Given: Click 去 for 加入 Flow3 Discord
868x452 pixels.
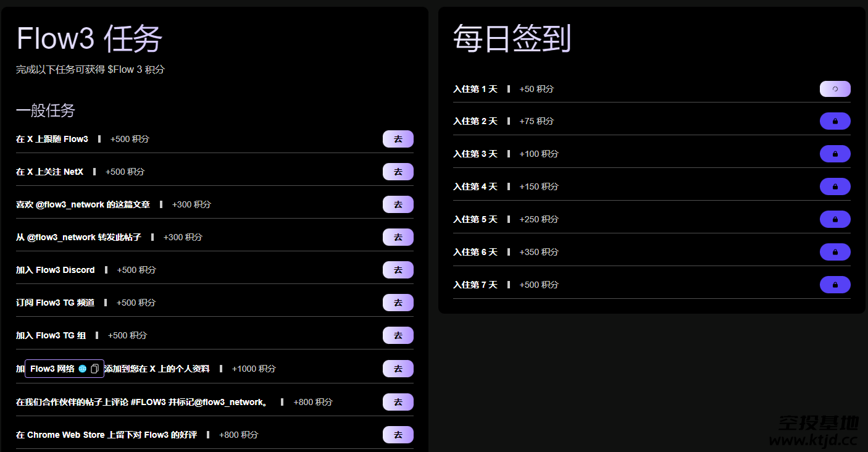Looking at the screenshot, I should (398, 270).
